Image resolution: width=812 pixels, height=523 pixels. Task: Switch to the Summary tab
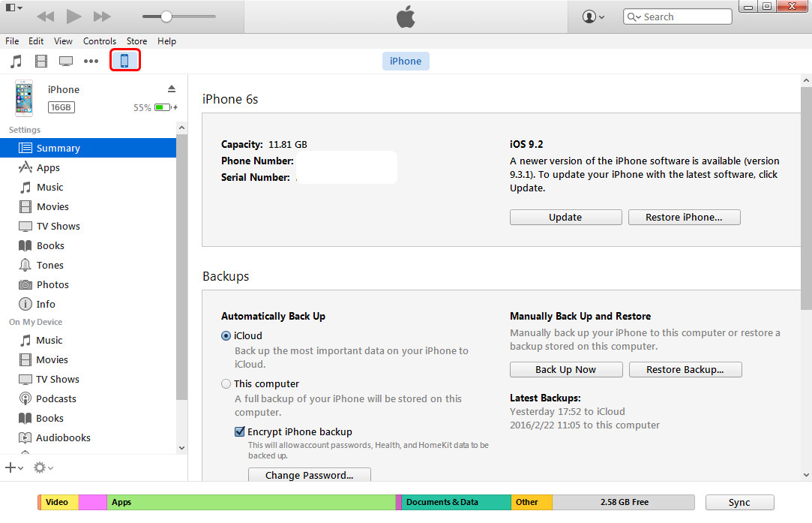(x=58, y=148)
